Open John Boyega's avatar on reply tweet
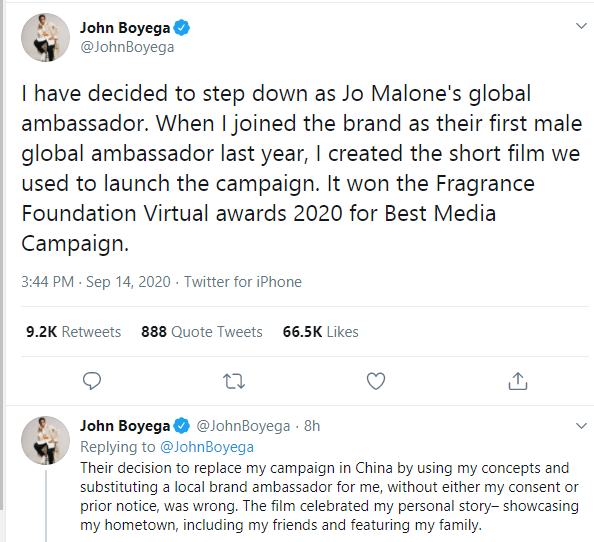This screenshot has width=594, height=542. pos(45,440)
